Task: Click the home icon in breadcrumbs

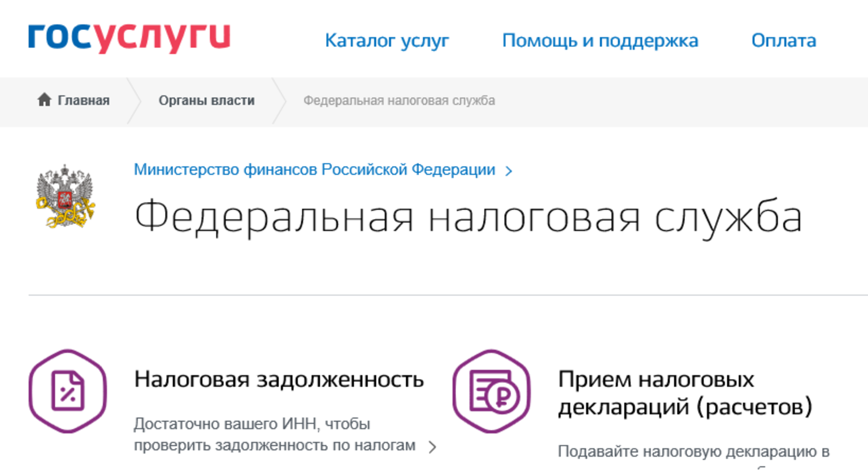Action: [45, 100]
